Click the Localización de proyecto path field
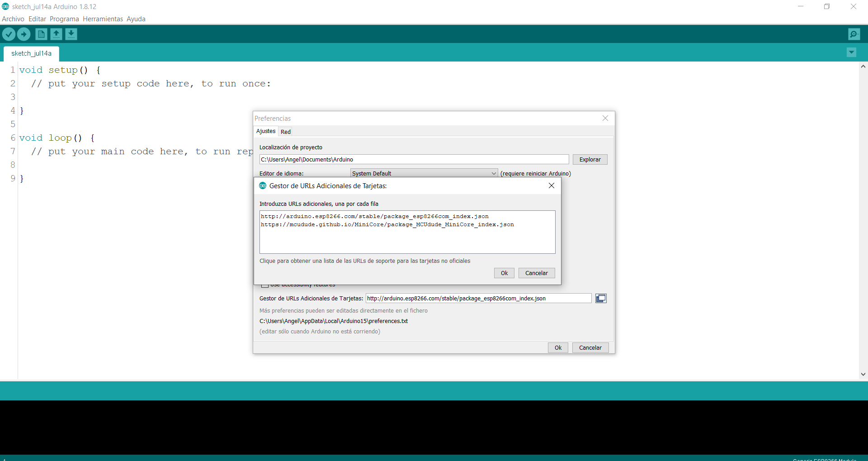The width and height of the screenshot is (868, 461). click(414, 160)
